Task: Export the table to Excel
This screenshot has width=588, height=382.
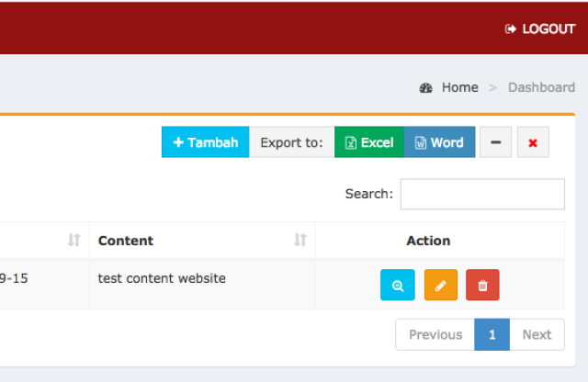Action: 369,142
